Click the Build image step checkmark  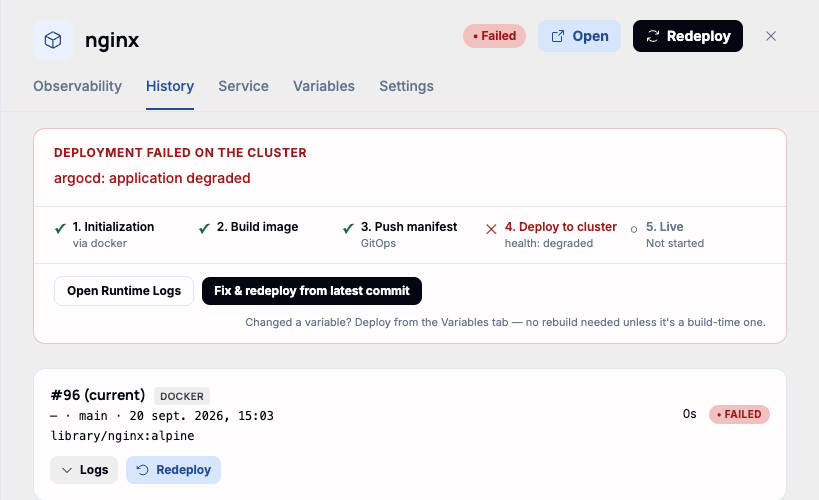coord(204,228)
